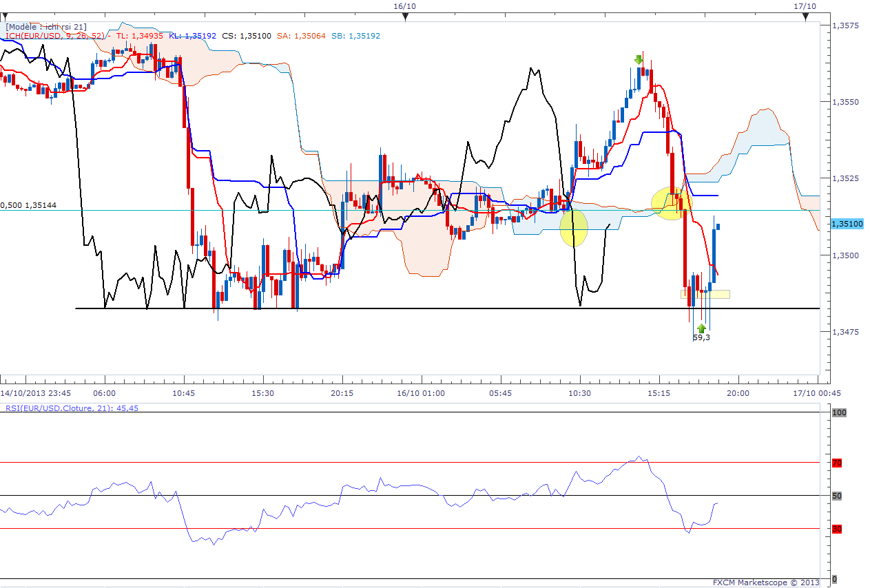This screenshot has height=588, width=870.
Task: Click the TL: 1,34935 legend value
Action: pos(141,36)
